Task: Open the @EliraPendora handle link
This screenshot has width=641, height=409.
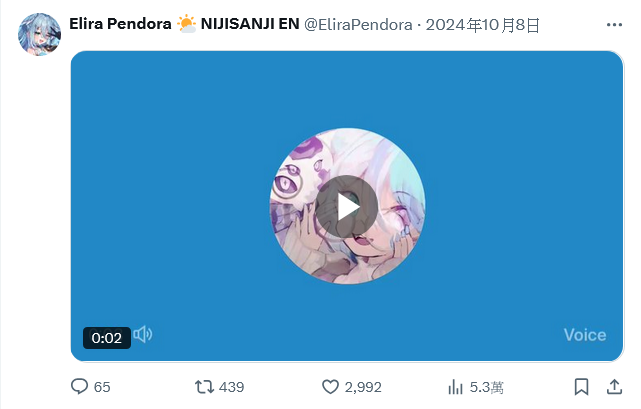Action: (x=358, y=25)
